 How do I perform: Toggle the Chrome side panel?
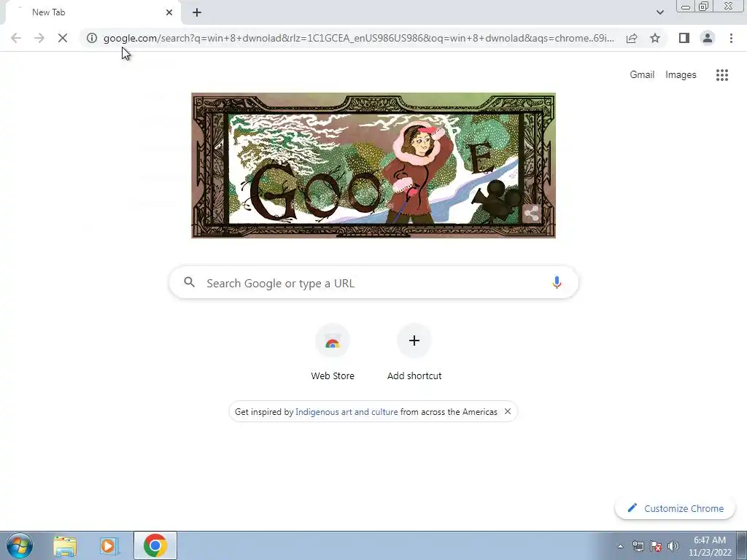[x=684, y=38]
